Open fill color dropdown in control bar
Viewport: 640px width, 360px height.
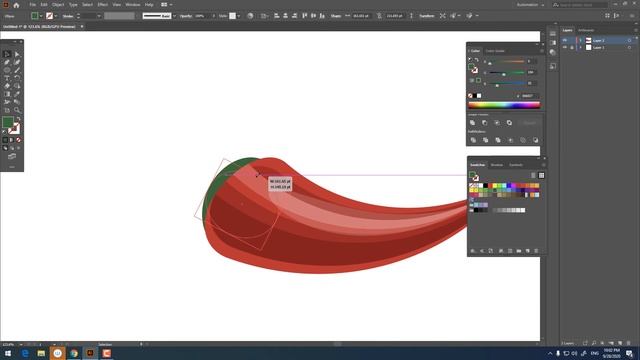41,16
